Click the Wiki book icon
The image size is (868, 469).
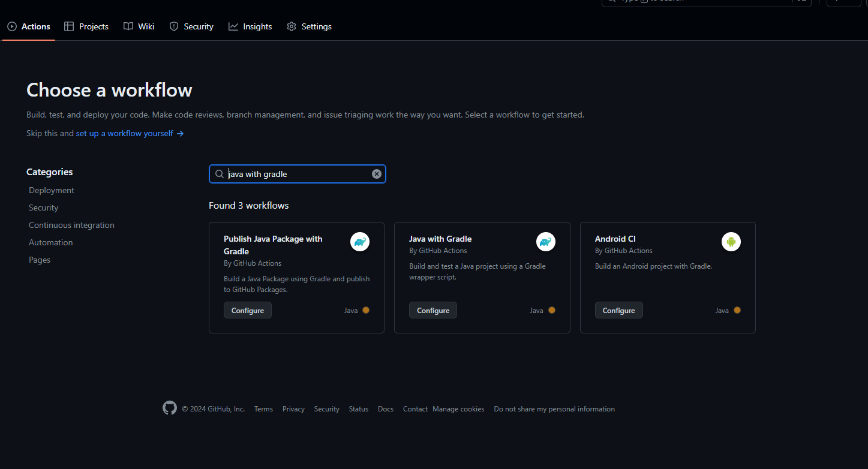128,26
